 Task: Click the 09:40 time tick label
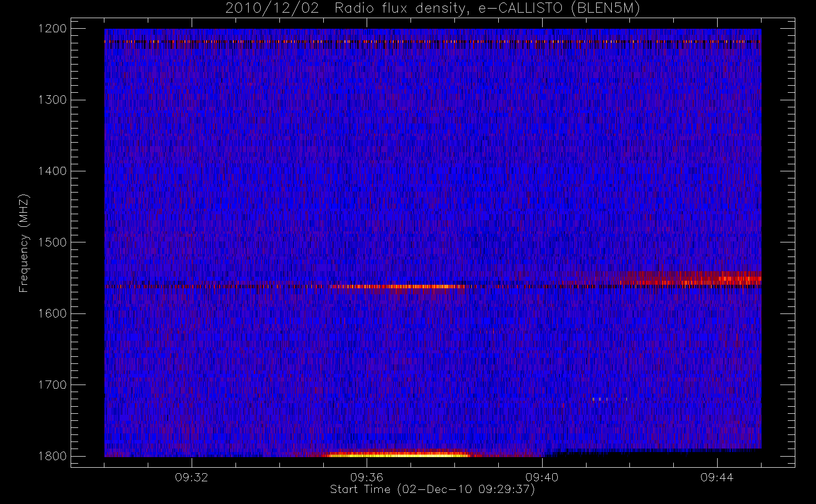542,477
